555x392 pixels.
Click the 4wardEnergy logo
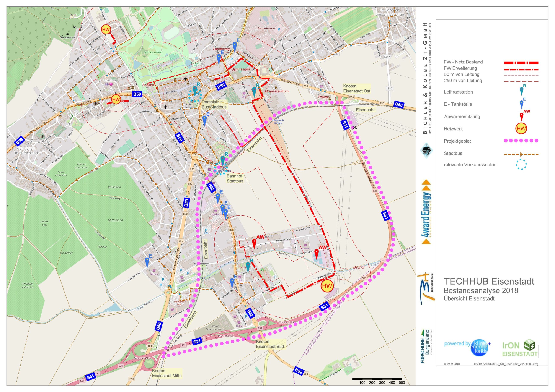point(426,212)
